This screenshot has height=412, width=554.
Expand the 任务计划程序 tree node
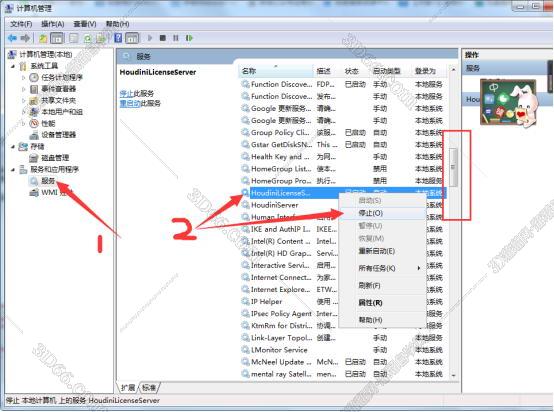[x=24, y=77]
